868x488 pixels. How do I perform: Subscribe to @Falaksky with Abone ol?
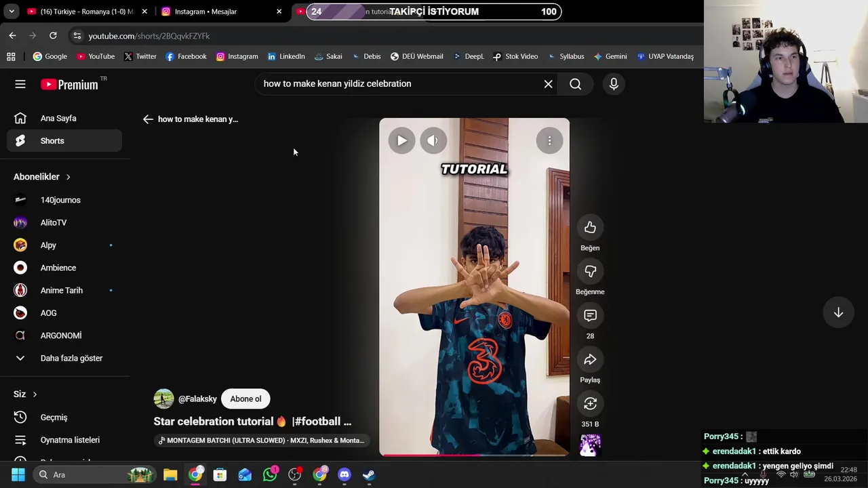(245, 399)
